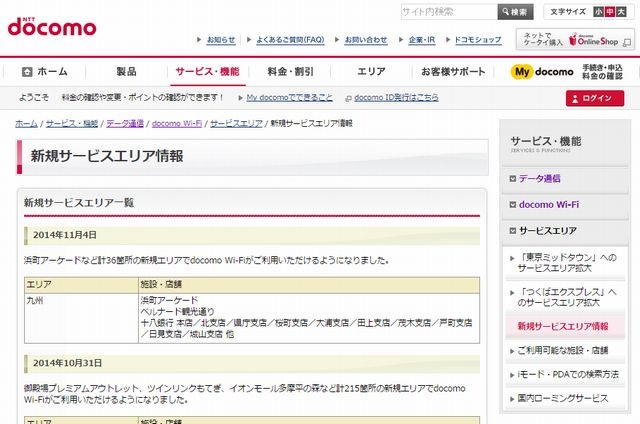Open 「東京ミッドタウン」へのサービスエリア拡大 sidebar link
This screenshot has width=640, height=424.
[x=567, y=263]
